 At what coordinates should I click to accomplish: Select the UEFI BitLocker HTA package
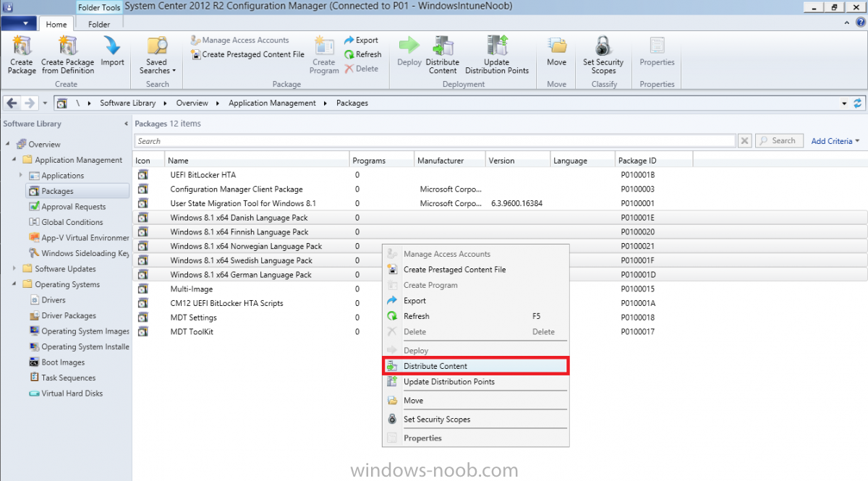click(501, 175)
